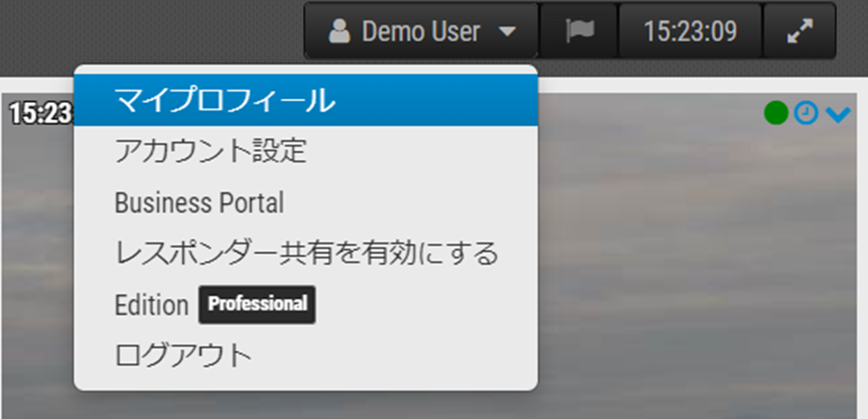Open アカウント設定 from the menu
This screenshot has height=419, width=868.
[306, 152]
